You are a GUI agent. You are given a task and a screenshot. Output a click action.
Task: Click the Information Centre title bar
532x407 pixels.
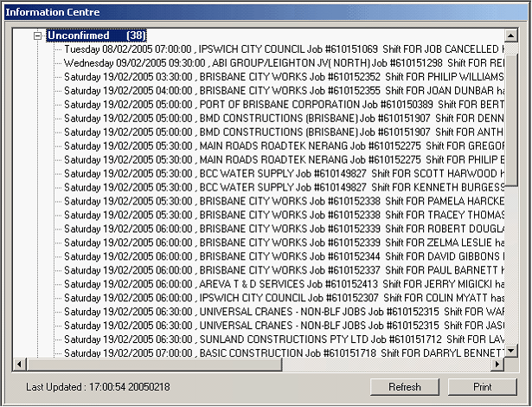[260, 12]
